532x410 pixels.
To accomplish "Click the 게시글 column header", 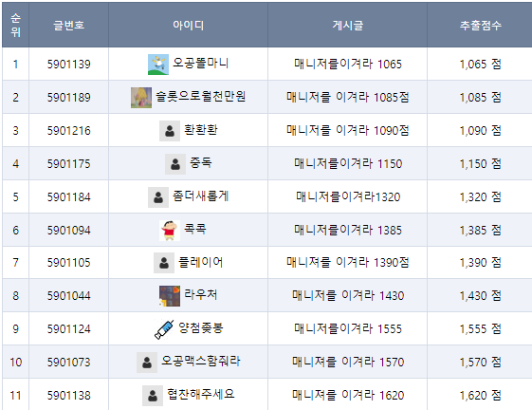I will point(348,25).
